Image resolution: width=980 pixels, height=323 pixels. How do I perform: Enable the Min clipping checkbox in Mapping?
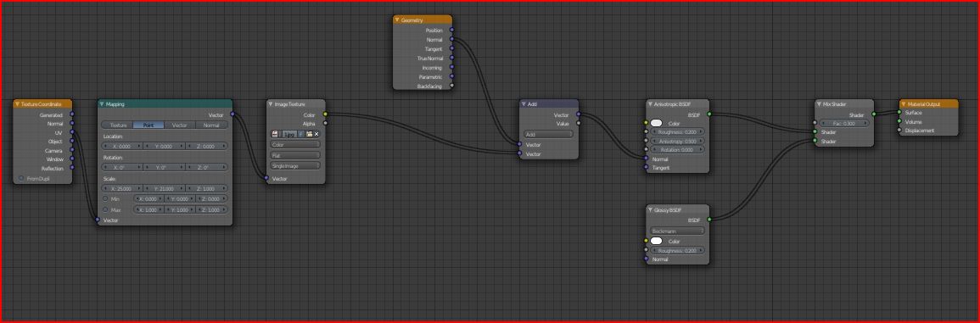106,198
